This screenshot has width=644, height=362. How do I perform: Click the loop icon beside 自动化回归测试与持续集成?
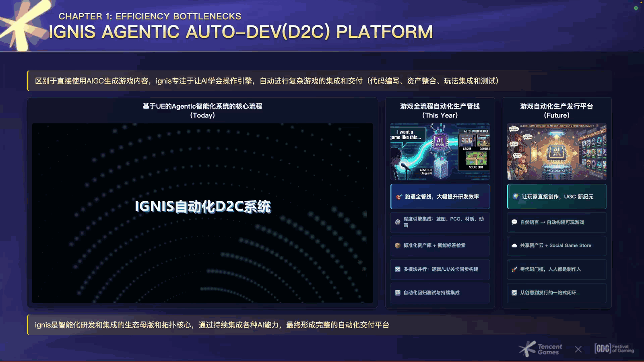point(398,293)
